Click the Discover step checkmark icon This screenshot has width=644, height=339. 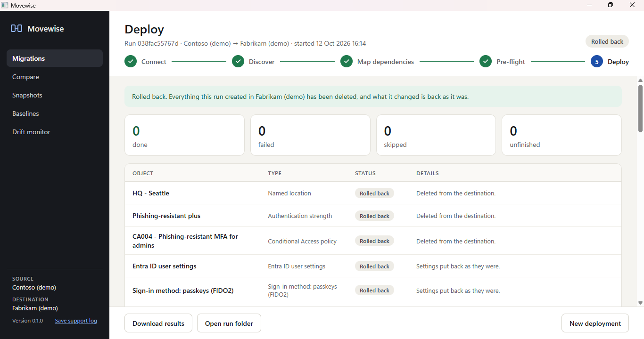coord(238,62)
